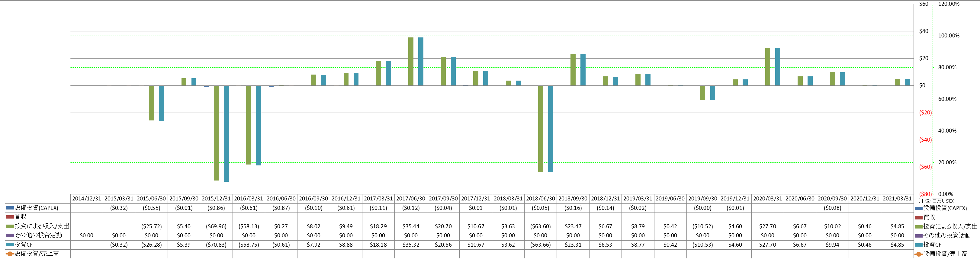
Task: Select the $23.47 investment value cell
Action: [x=573, y=226]
